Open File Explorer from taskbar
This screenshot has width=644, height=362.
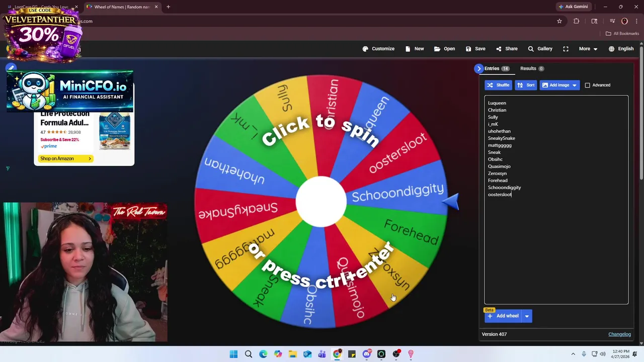click(293, 354)
